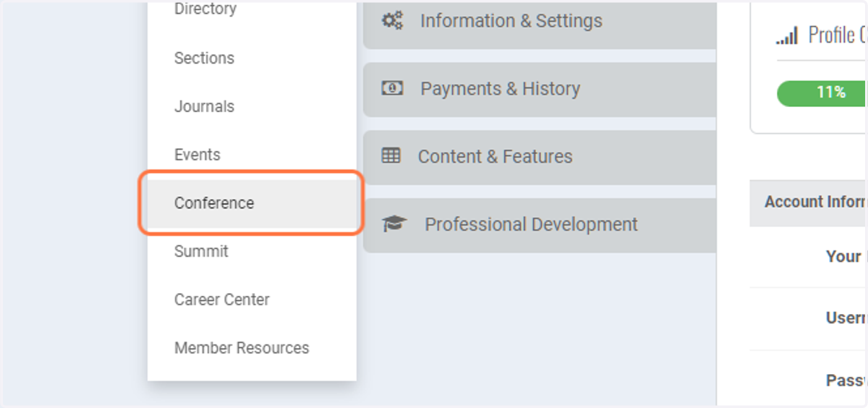868x408 pixels.
Task: Select Journals in the dropdown menu
Action: click(x=252, y=106)
